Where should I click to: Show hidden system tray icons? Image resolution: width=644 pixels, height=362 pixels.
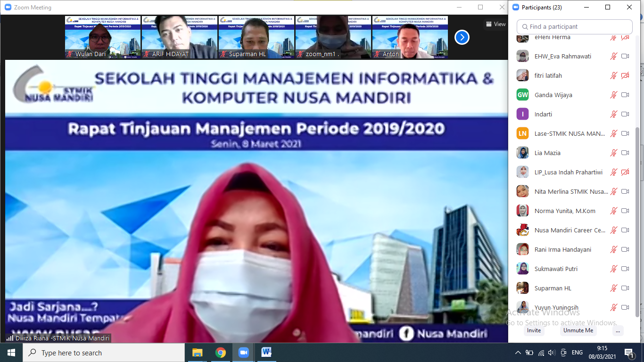518,353
